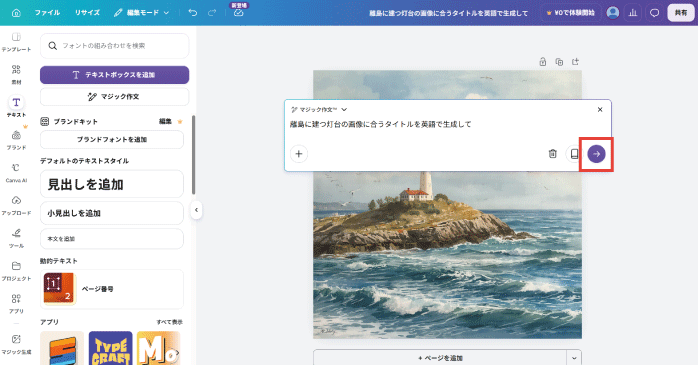Open the analytics chart icon

click(633, 13)
